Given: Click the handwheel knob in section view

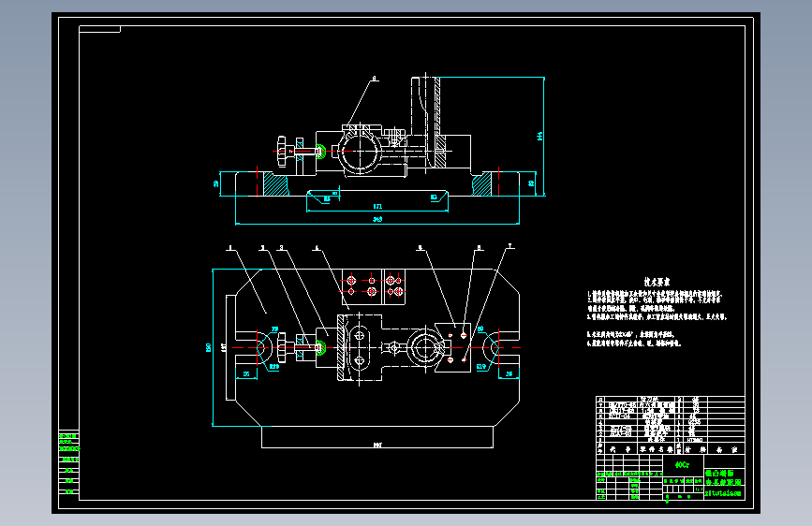Looking at the screenshot, I should point(282,152).
